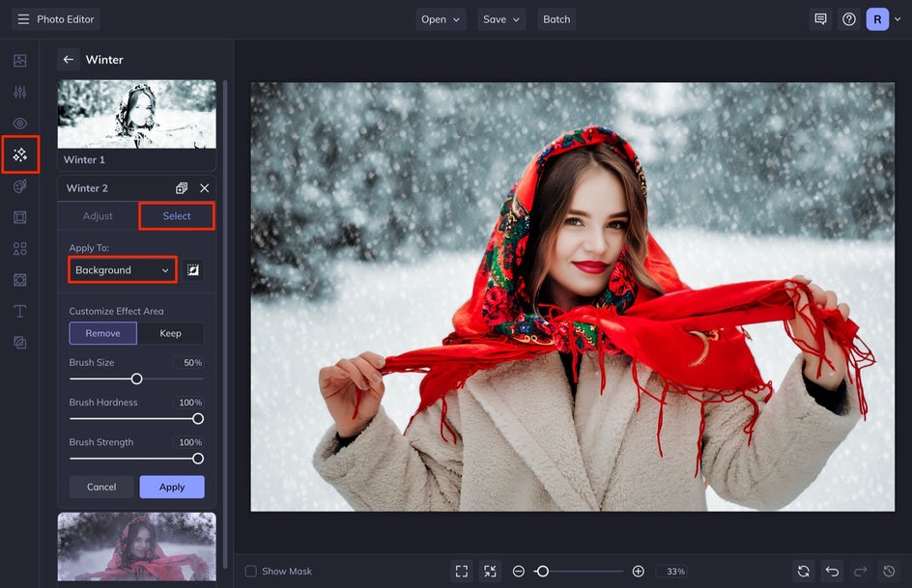Redo the last action
This screenshot has width=912, height=588.
click(x=860, y=572)
